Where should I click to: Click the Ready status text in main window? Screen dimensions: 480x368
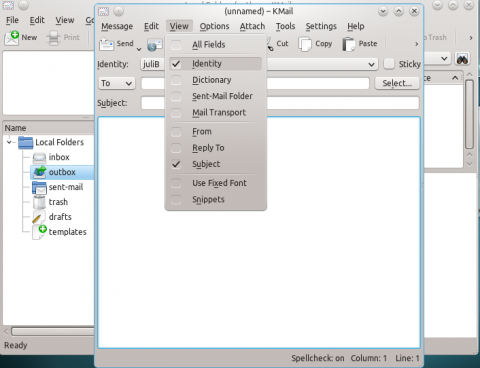pos(16,345)
